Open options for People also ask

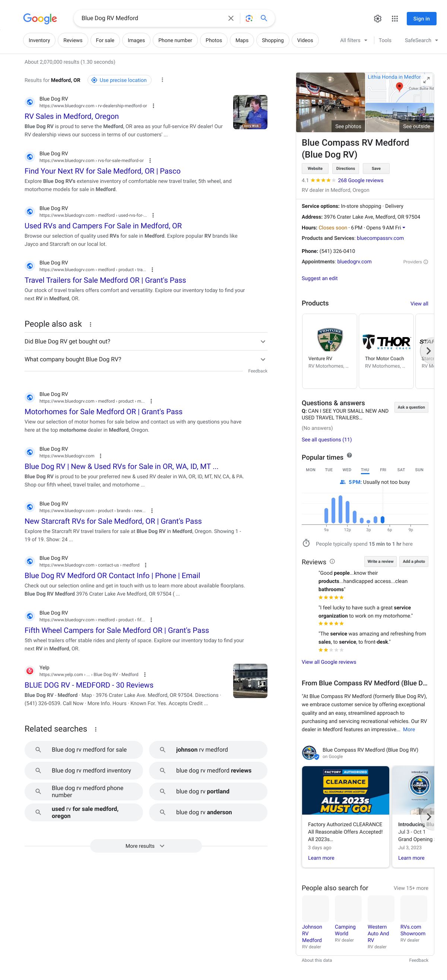pyautogui.click(x=91, y=324)
